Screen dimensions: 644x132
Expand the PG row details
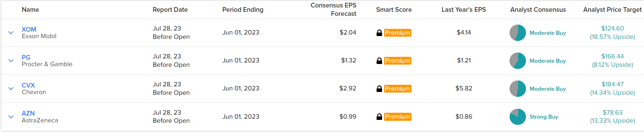(x=11, y=61)
